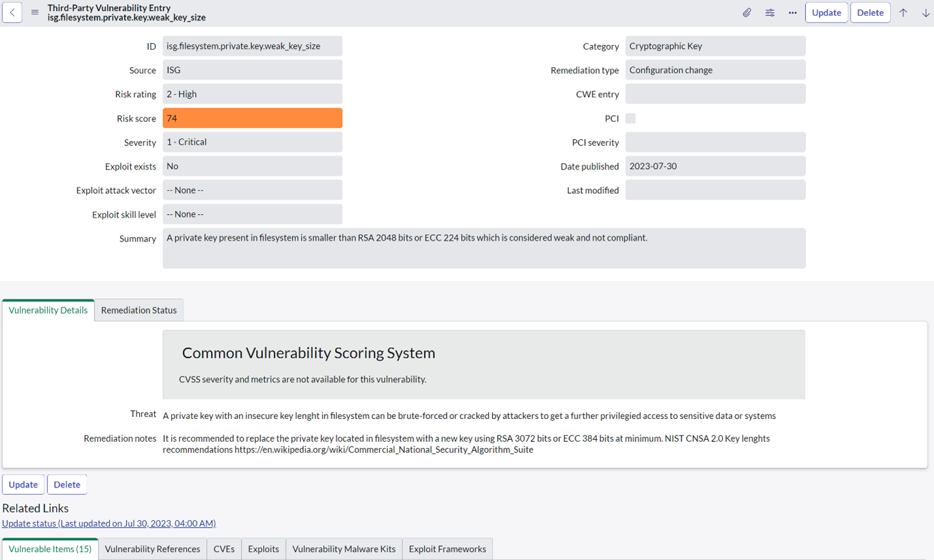
Task: Navigate to next record using down arrow
Action: click(926, 12)
